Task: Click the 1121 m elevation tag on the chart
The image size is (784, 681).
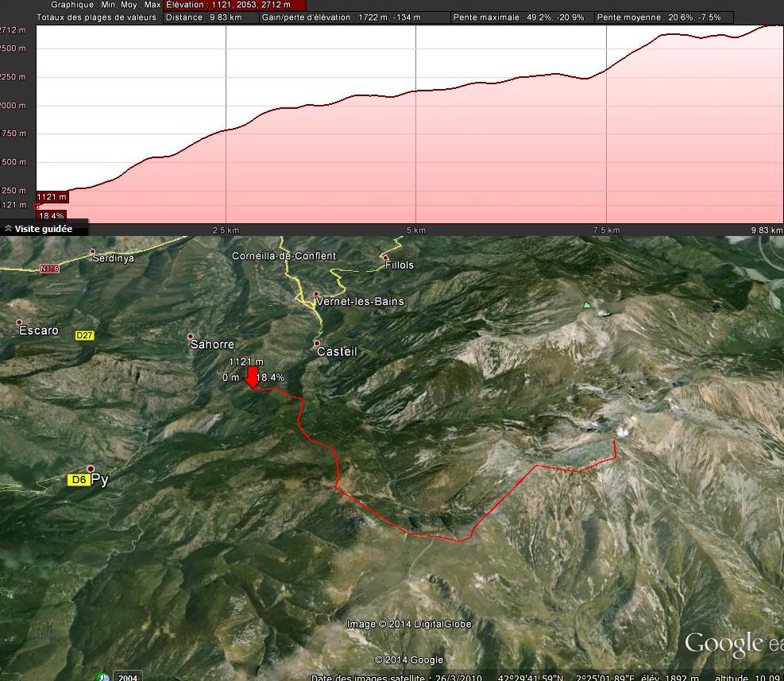Action: (x=52, y=196)
